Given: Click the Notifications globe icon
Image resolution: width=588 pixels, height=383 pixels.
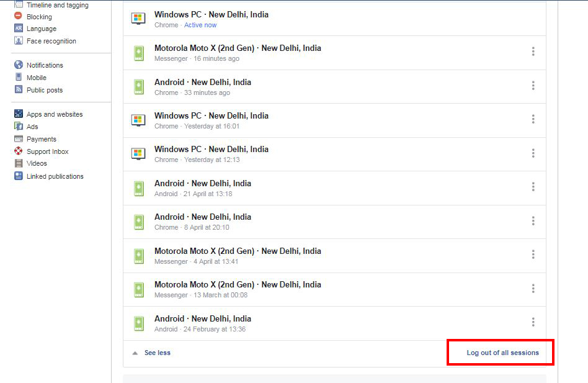Looking at the screenshot, I should pyautogui.click(x=19, y=65).
